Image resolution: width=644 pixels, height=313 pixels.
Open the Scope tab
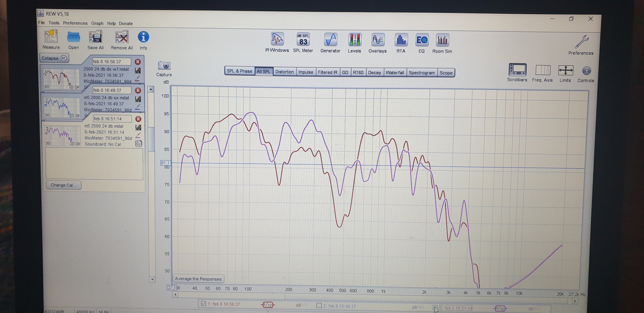click(446, 73)
